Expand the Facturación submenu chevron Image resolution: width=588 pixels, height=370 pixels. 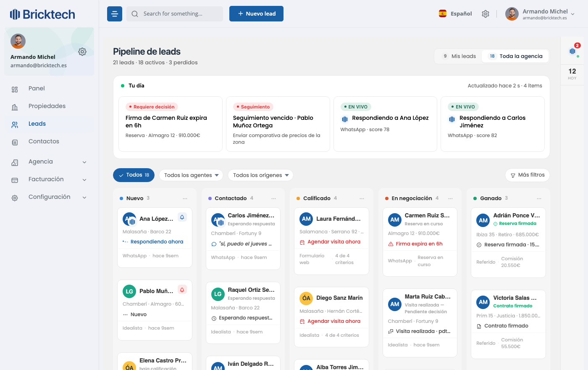84,180
